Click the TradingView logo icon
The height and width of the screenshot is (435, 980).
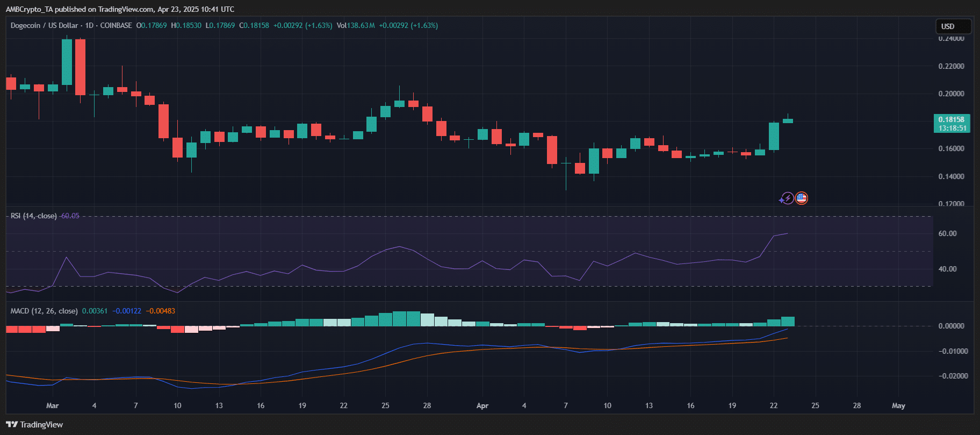tap(12, 425)
